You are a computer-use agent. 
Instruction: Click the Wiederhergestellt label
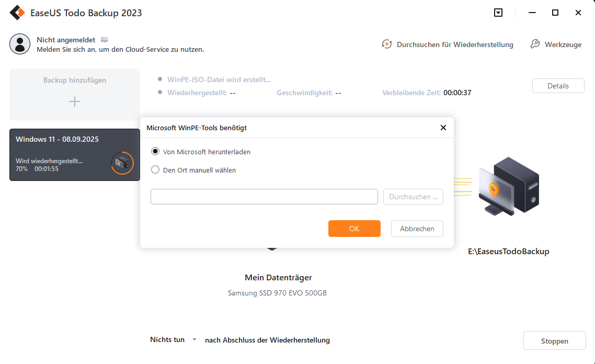[x=197, y=93]
